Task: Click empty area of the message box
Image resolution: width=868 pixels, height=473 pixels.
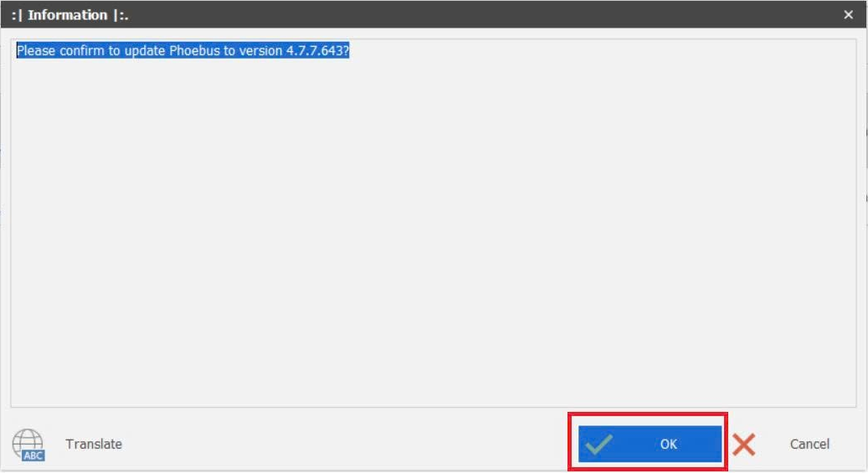Action: point(434,233)
